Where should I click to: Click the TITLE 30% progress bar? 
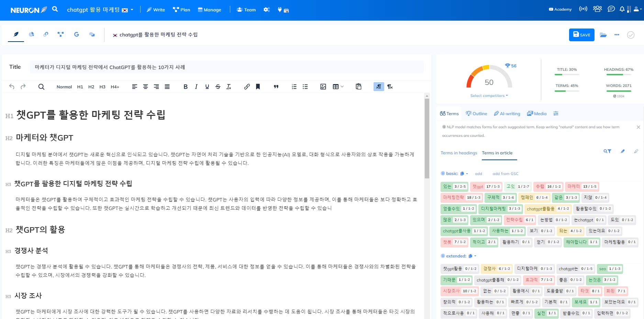567,75
